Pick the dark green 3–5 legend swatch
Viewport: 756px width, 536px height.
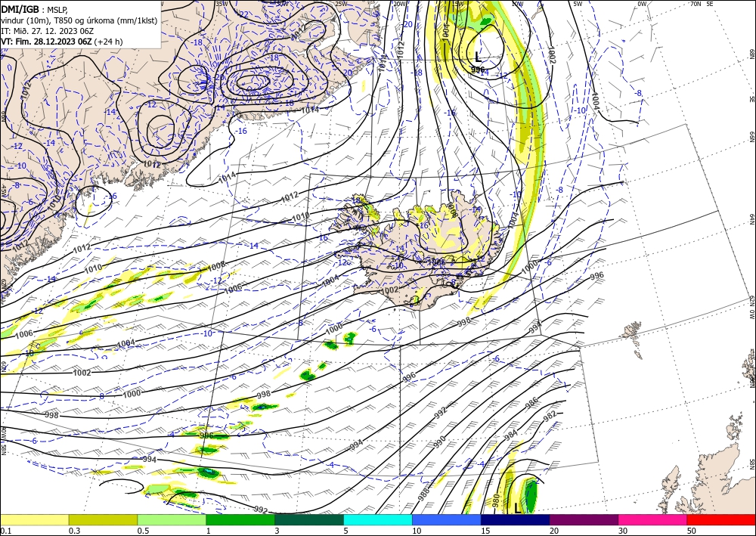tap(309, 519)
